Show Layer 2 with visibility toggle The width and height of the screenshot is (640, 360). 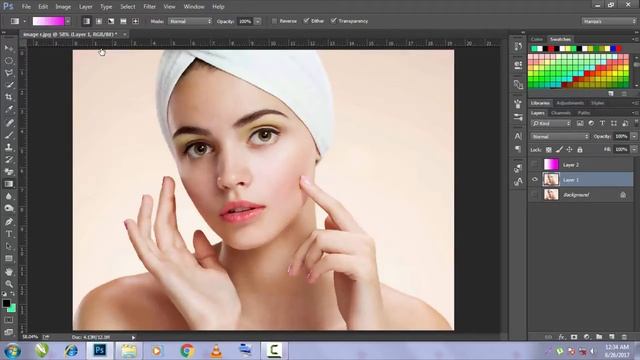(x=535, y=164)
